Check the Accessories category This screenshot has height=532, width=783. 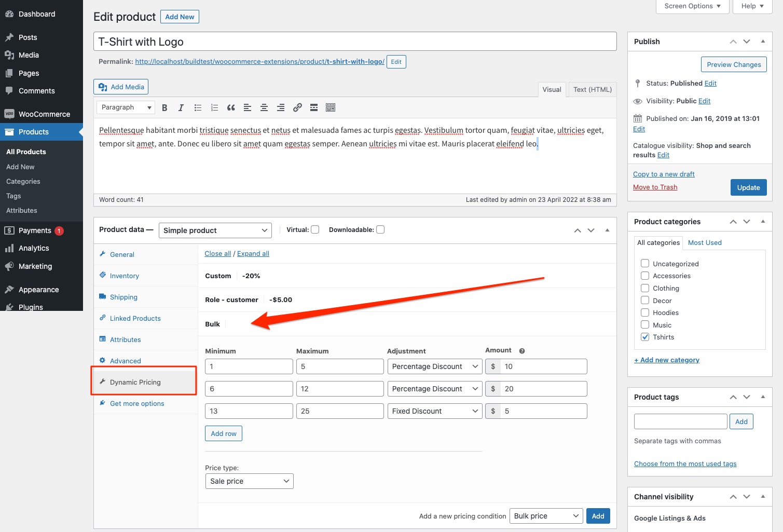coord(645,276)
